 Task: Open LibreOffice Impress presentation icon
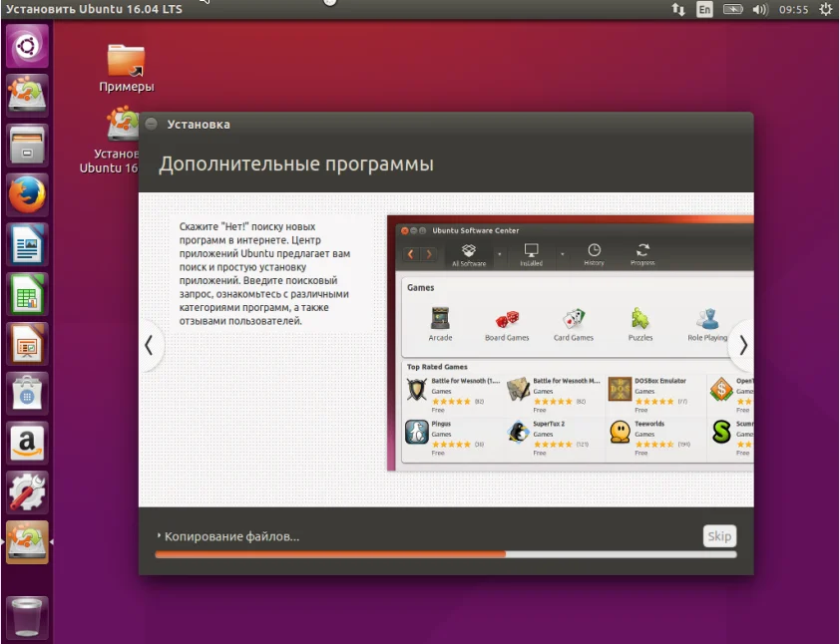click(27, 344)
